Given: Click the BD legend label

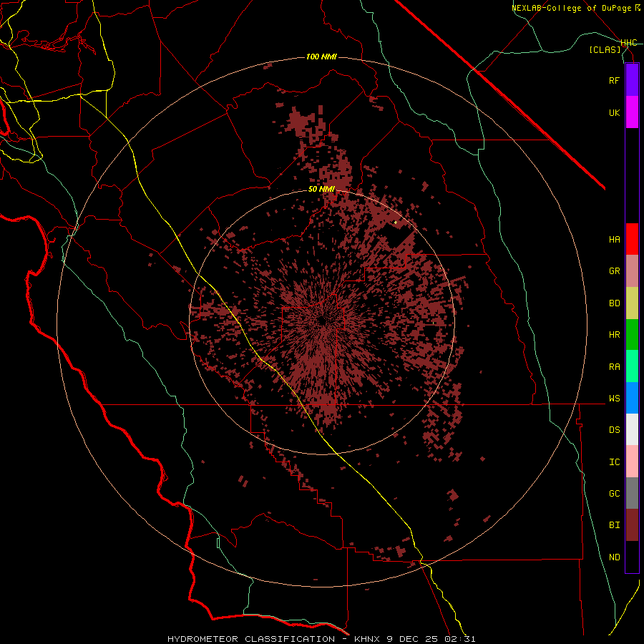Looking at the screenshot, I should (x=614, y=303).
